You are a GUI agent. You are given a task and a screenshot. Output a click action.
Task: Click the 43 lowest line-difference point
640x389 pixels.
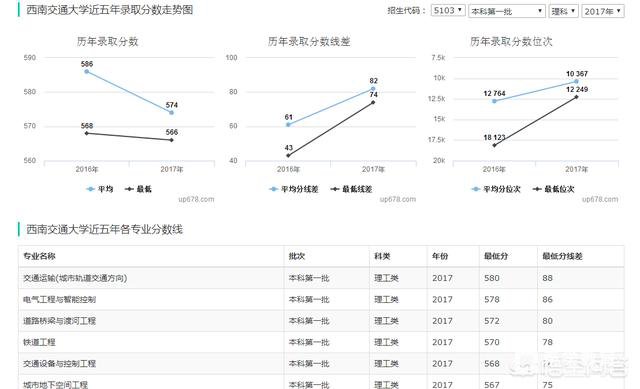(288, 156)
